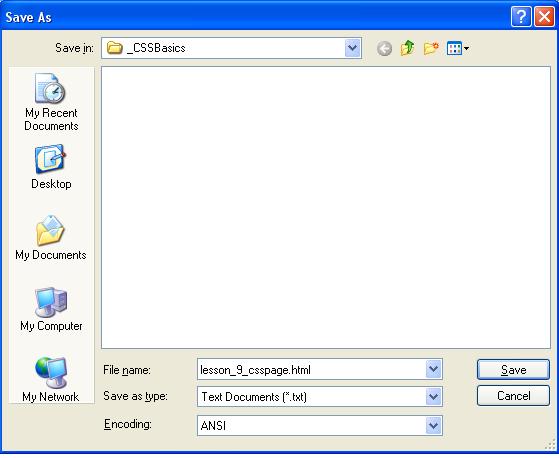This screenshot has height=458, width=559.
Task: Click the Back navigation arrow icon
Action: pos(384,48)
